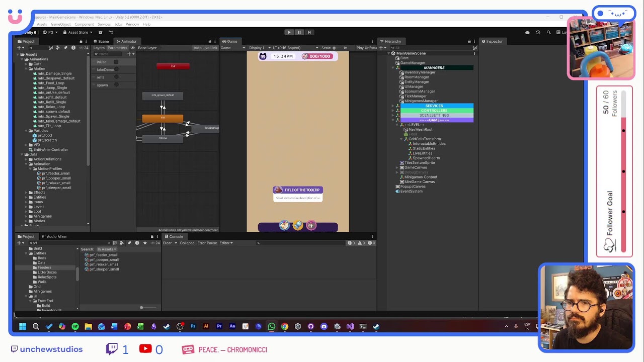Select the Inspector tab
The width and height of the screenshot is (644, 362).
492,41
